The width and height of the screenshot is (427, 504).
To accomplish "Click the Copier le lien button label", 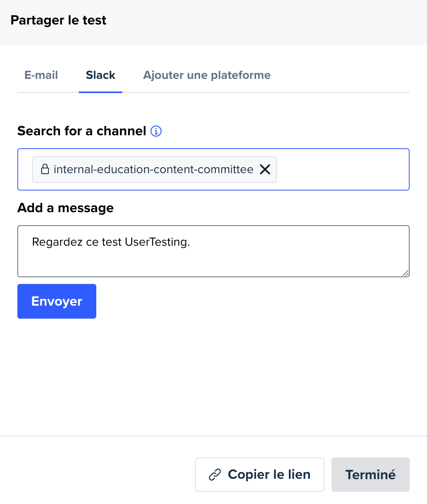I will point(269,474).
